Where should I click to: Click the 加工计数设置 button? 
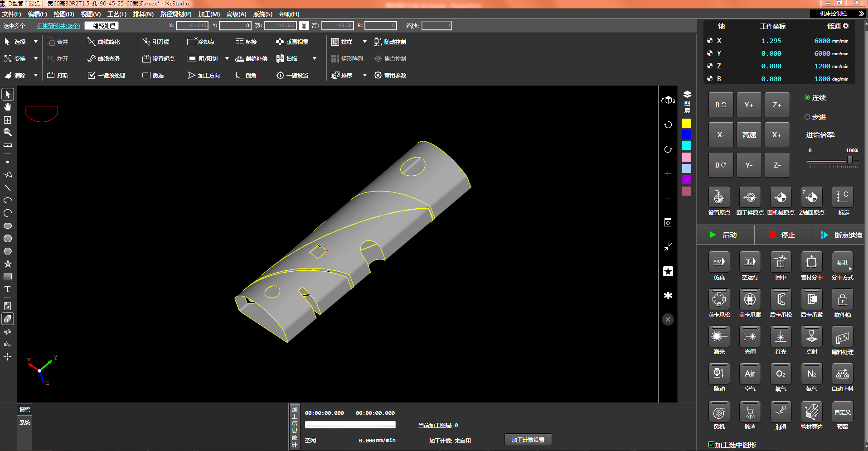coord(528,440)
